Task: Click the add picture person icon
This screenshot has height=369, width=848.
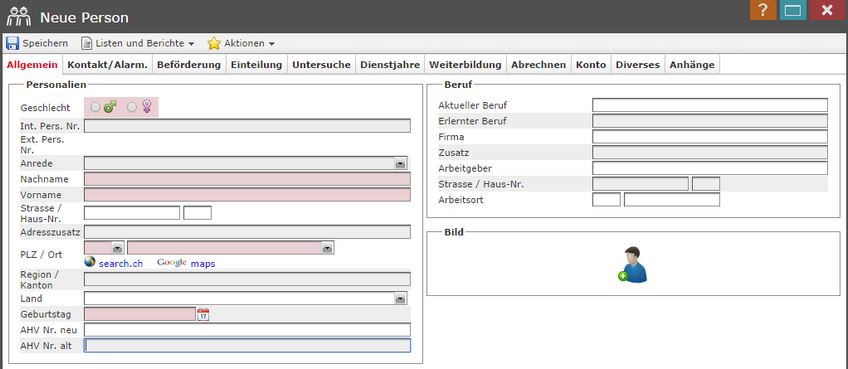Action: (633, 264)
